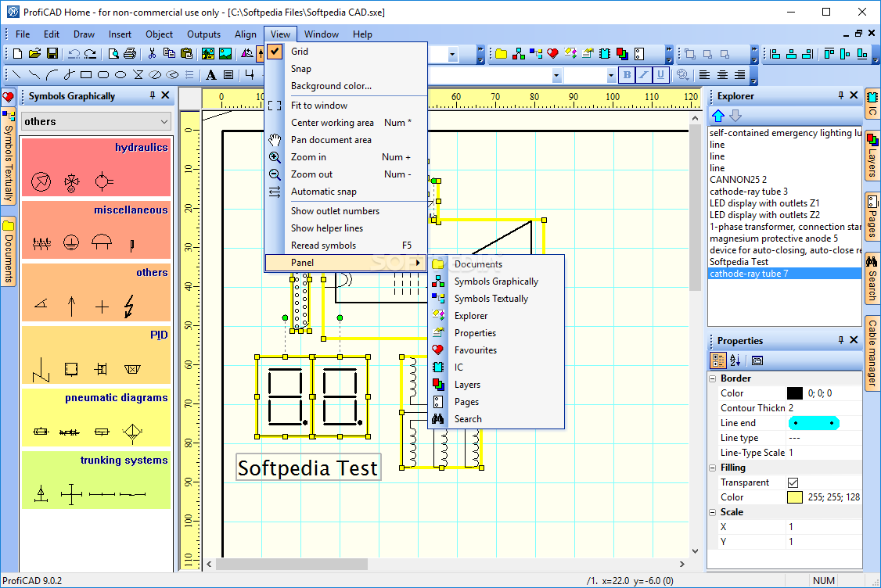881x588 pixels.
Task: Collapse the Border property group
Action: pos(713,378)
